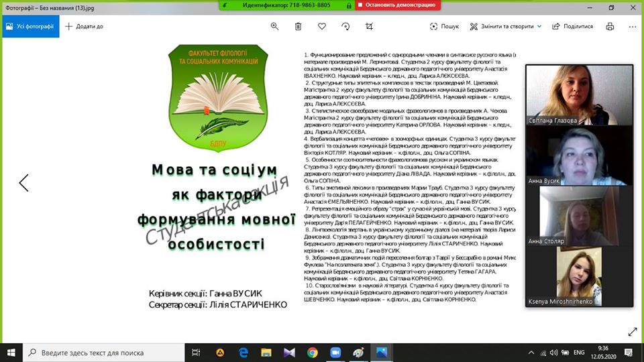Print the photo using printer icon
Viewport: 644px width, 362px height.
(x=610, y=26)
